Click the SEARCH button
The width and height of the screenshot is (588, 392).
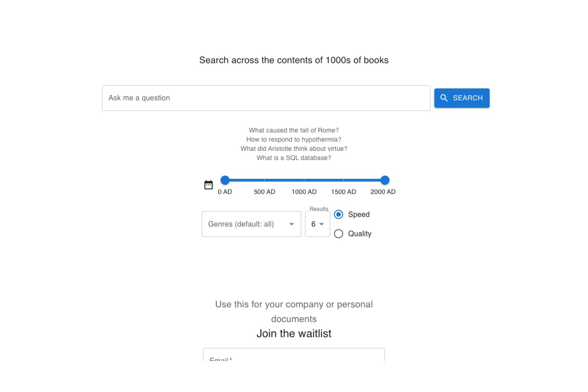462,98
